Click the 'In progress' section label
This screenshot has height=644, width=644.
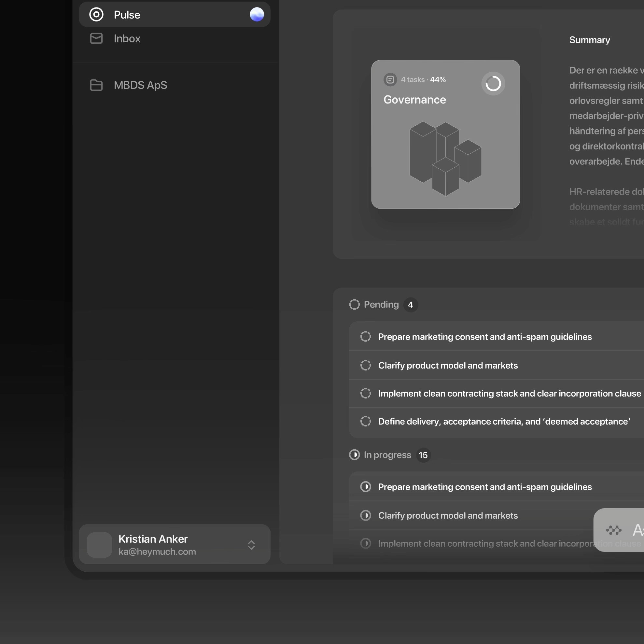pyautogui.click(x=387, y=455)
